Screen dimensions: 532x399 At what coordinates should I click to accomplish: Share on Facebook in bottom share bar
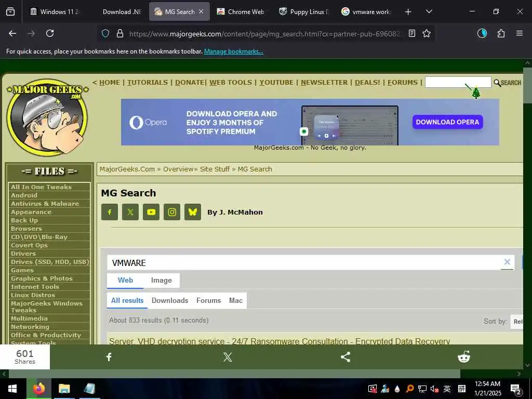(x=109, y=357)
